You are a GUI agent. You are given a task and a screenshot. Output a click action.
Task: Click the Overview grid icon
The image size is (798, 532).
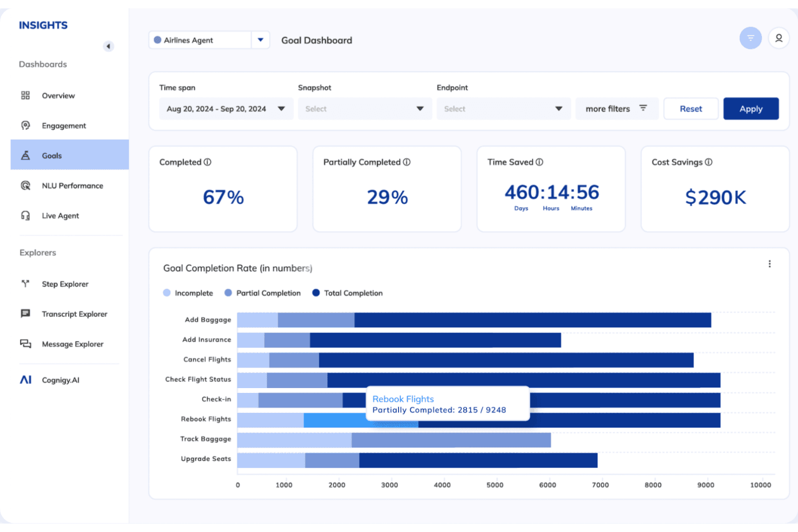pos(25,95)
